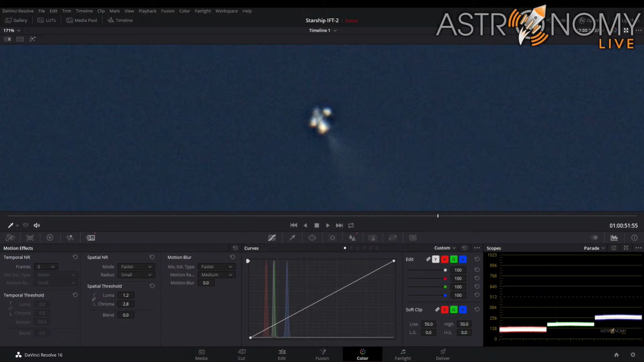The height and width of the screenshot is (362, 644).
Task: Open the Tracker palette icon
Action: pyautogui.click(x=332, y=238)
